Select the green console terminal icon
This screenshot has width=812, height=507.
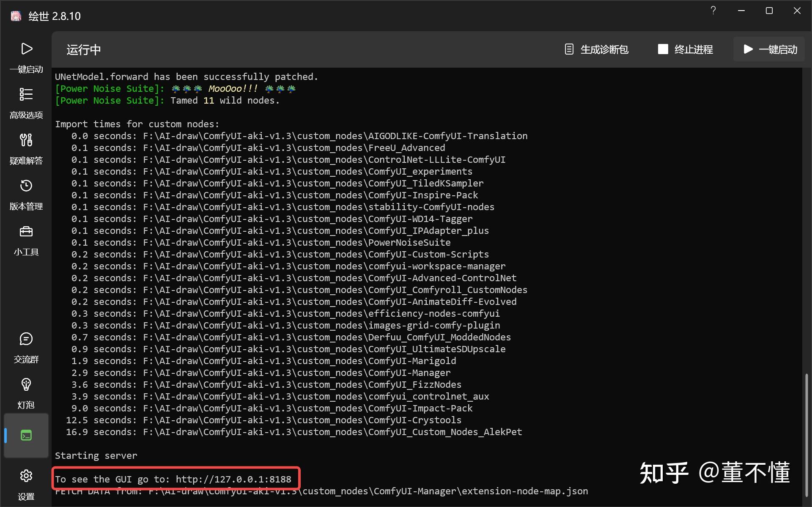(26, 435)
